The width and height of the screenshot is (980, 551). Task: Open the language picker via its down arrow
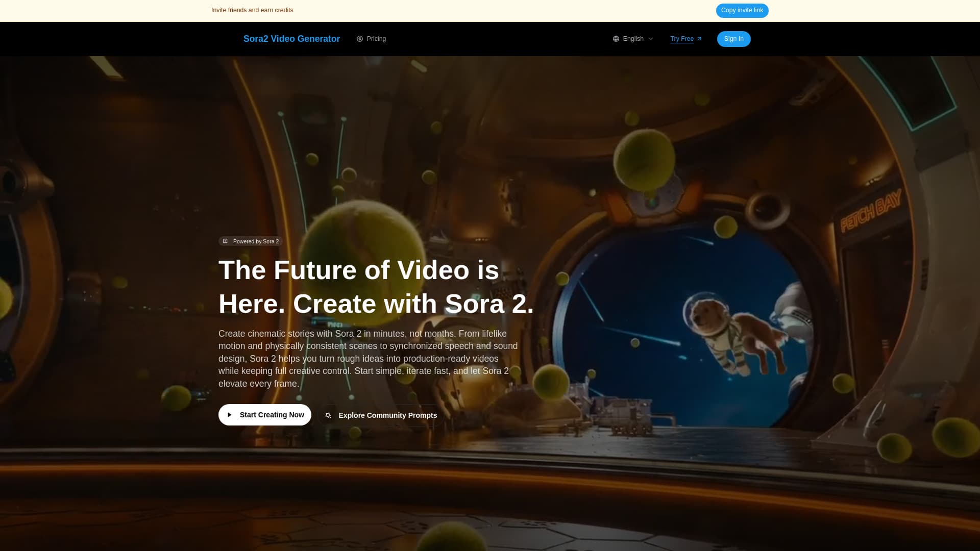(651, 39)
